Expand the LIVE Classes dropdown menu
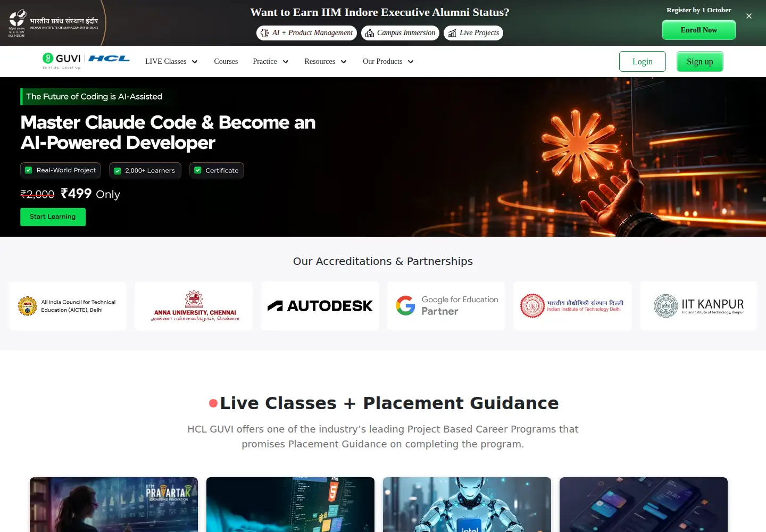 171,62
